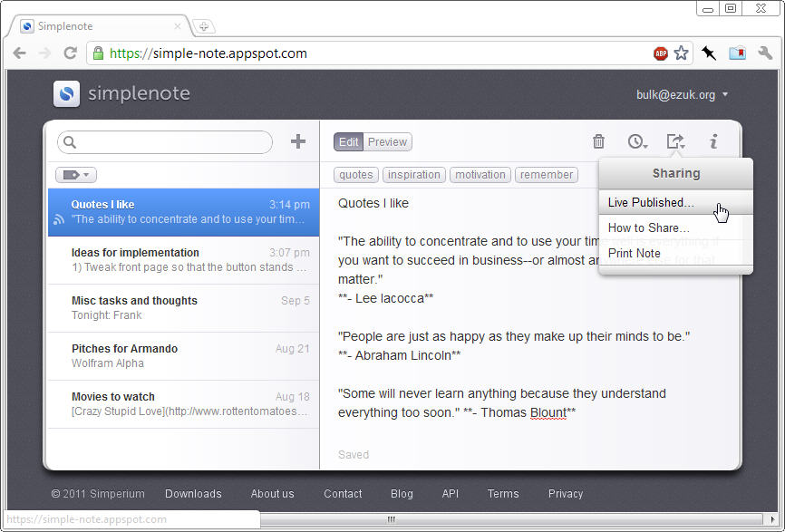This screenshot has width=785, height=532.
Task: Select the Movies to watch note
Action: pyautogui.click(x=184, y=404)
